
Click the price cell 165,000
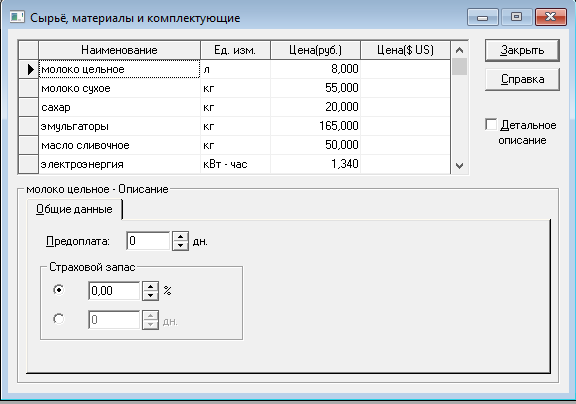point(316,126)
